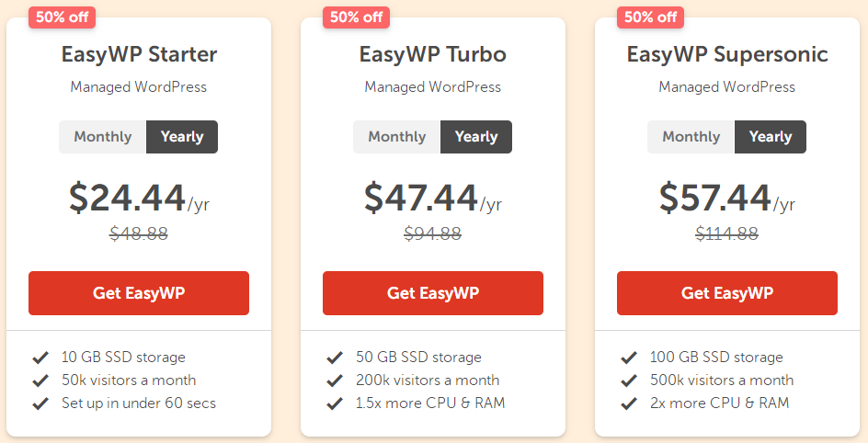Select Yearly billing for EasyWP Supersonic
The width and height of the screenshot is (868, 443).
[771, 137]
